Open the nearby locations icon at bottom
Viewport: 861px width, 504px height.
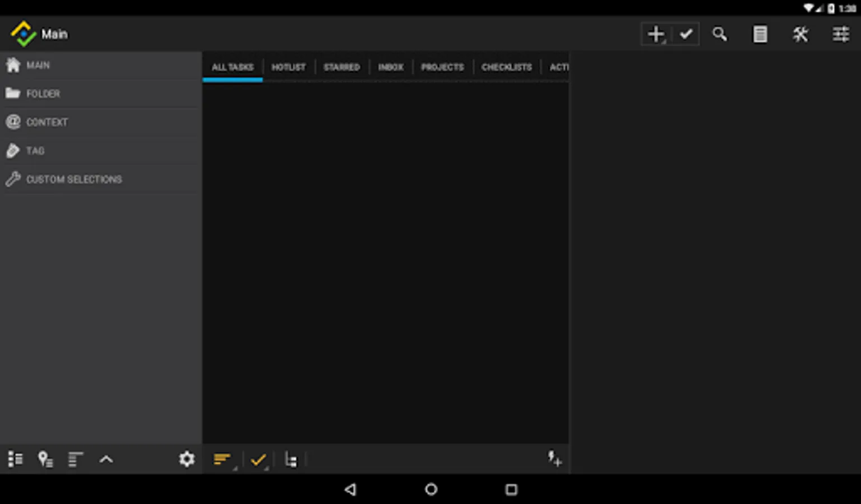coord(45,459)
